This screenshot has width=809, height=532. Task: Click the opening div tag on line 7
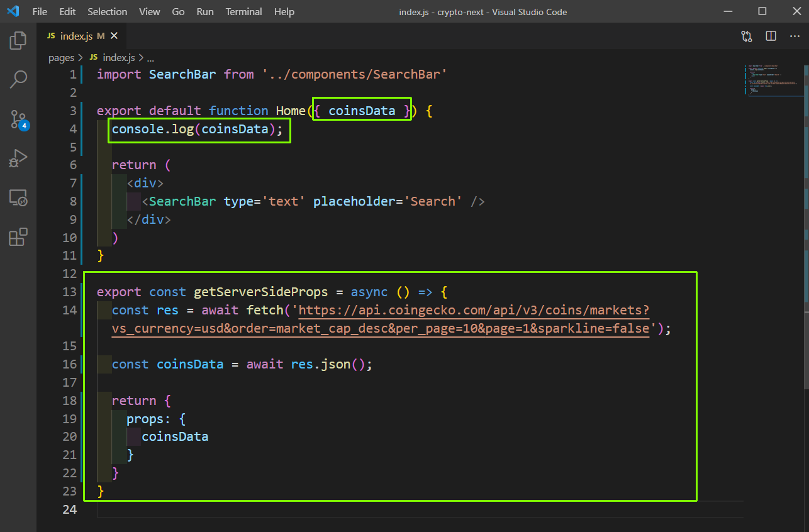(145, 183)
